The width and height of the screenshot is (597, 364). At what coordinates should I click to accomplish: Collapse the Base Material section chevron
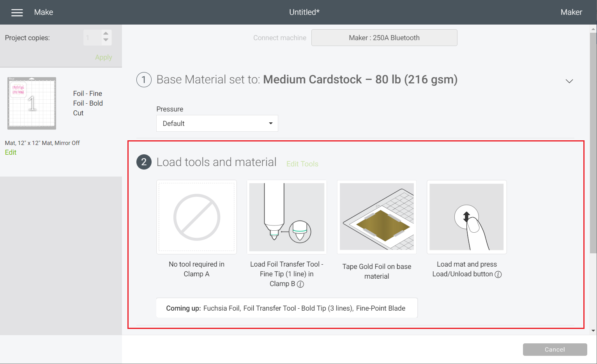coord(569,81)
